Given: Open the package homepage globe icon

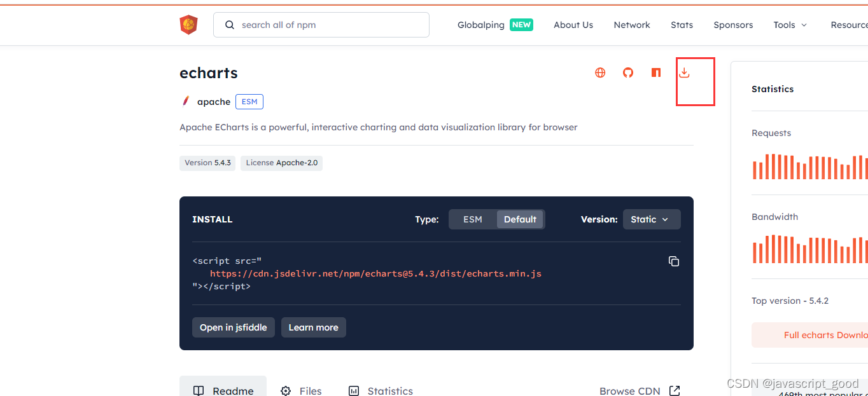Looking at the screenshot, I should [600, 72].
